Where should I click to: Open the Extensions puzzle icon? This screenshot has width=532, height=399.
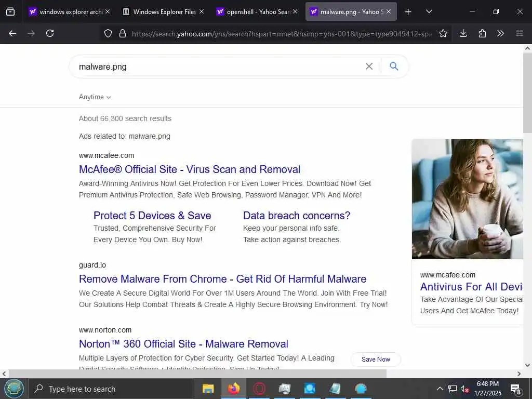[x=482, y=33]
